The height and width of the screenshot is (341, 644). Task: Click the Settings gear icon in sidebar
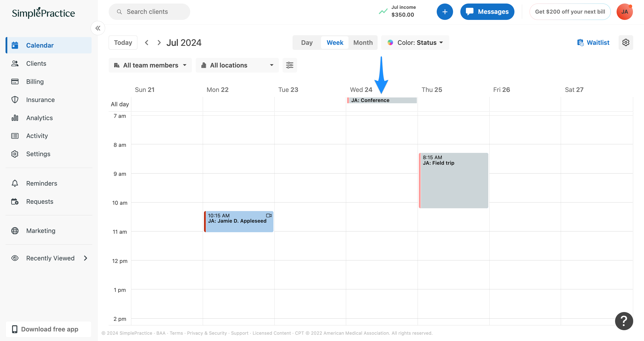(x=15, y=154)
